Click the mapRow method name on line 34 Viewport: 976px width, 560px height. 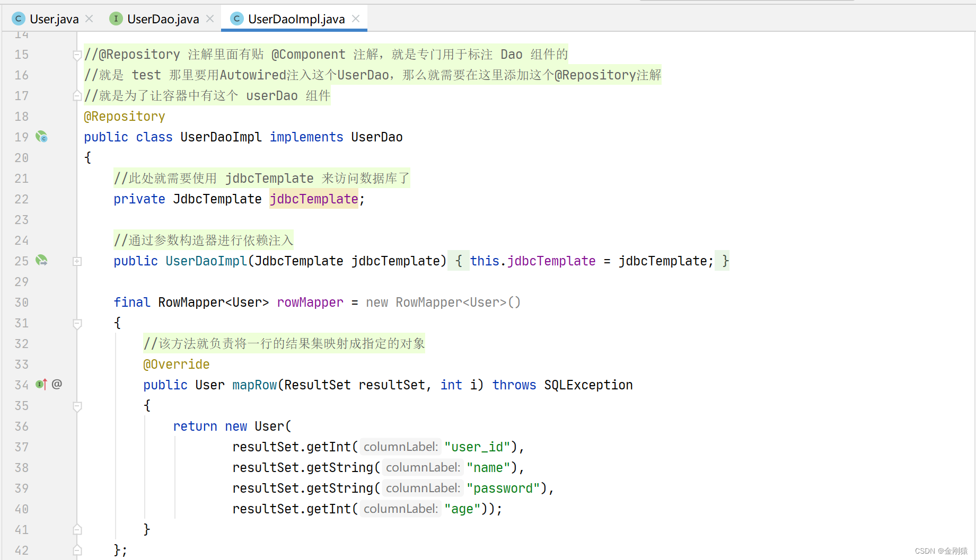click(x=254, y=385)
